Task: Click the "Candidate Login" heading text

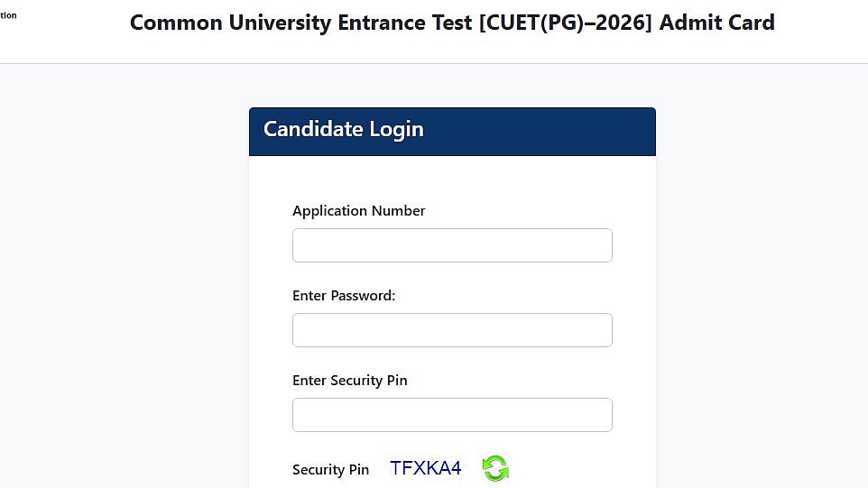Action: (343, 129)
